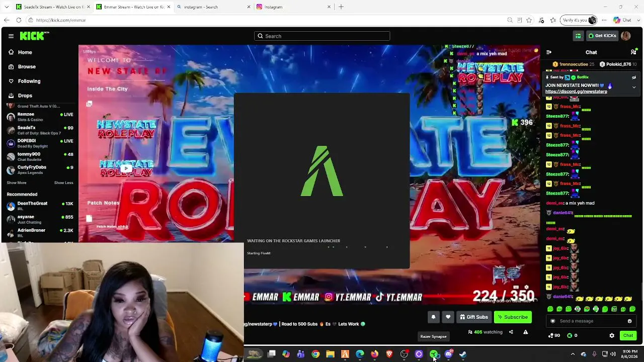The image size is (644, 362).
Task: Switch to the SeadeTx Stream tab
Action: point(51,7)
